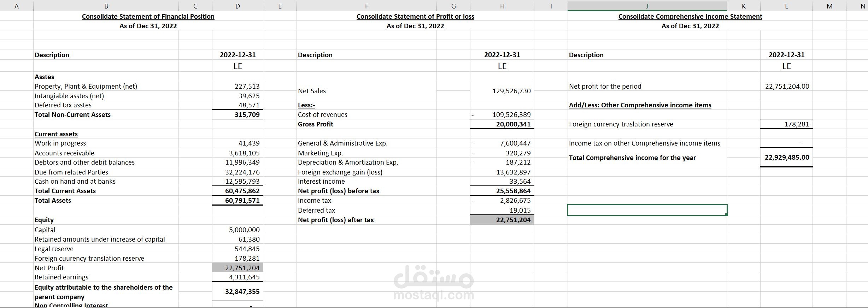Select column header M

click(x=829, y=6)
